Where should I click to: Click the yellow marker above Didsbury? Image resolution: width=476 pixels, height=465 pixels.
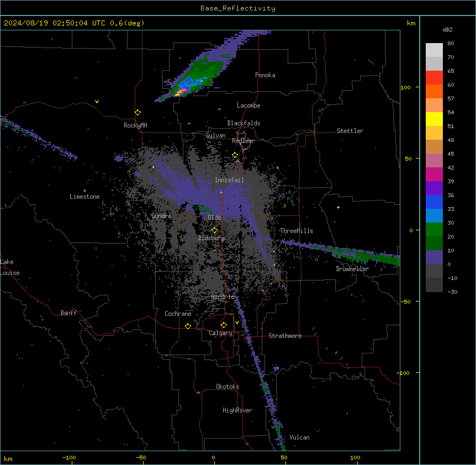(214, 230)
